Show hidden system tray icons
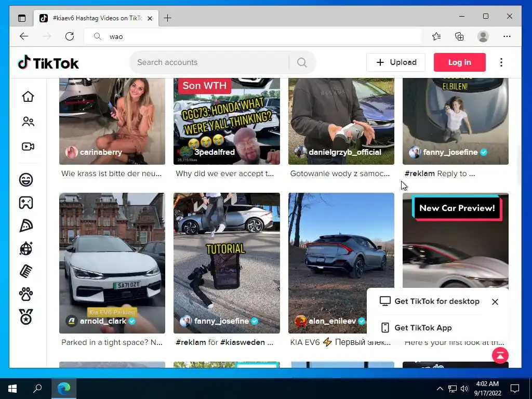 [x=440, y=389]
